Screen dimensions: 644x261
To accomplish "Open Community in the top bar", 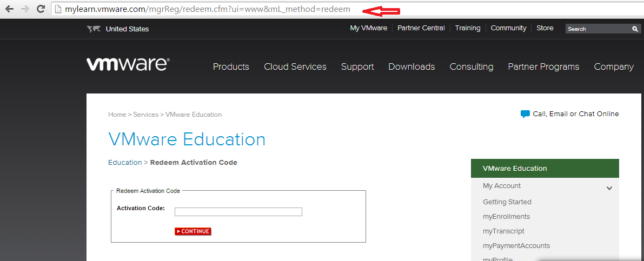I will click(x=508, y=28).
